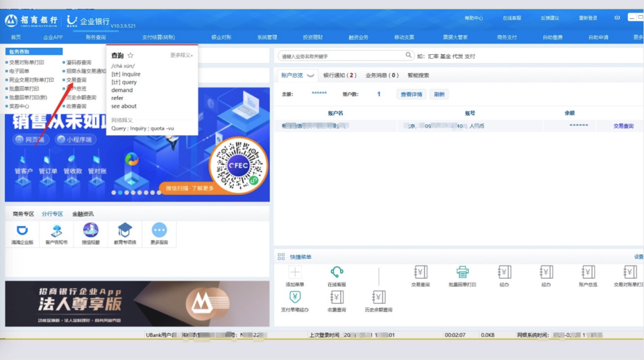Click the 法人尊享版 App banner
The height and width of the screenshot is (360, 644).
pyautogui.click(x=137, y=304)
